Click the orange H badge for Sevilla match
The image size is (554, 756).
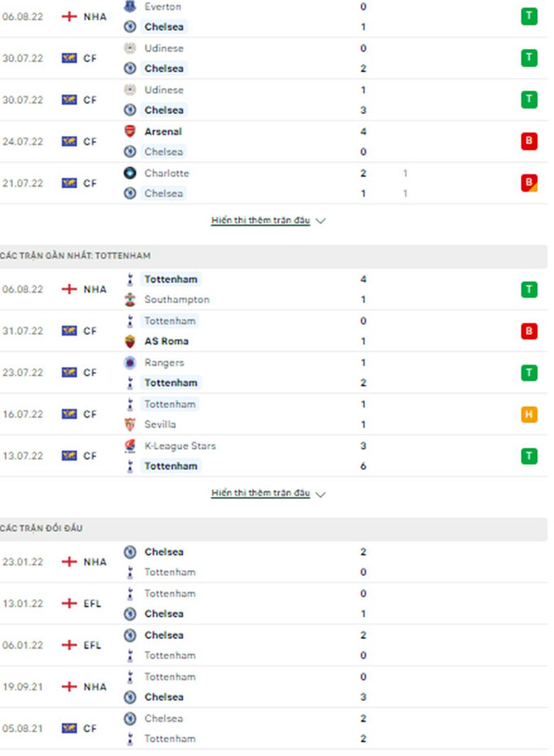(x=528, y=414)
